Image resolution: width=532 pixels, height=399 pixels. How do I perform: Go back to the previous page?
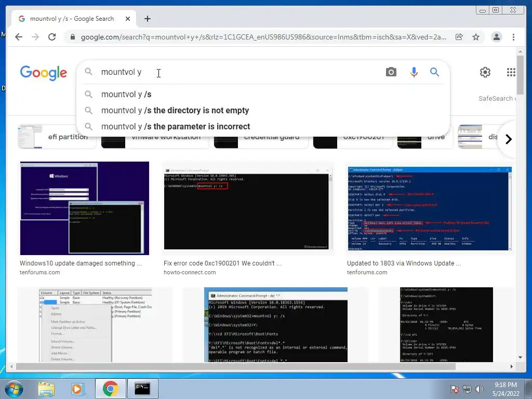pos(19,37)
